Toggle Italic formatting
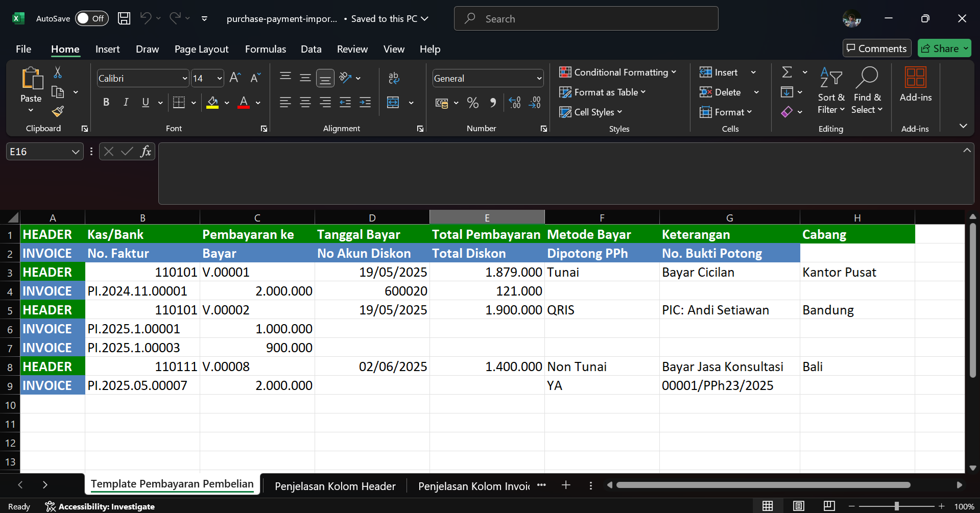 [126, 103]
